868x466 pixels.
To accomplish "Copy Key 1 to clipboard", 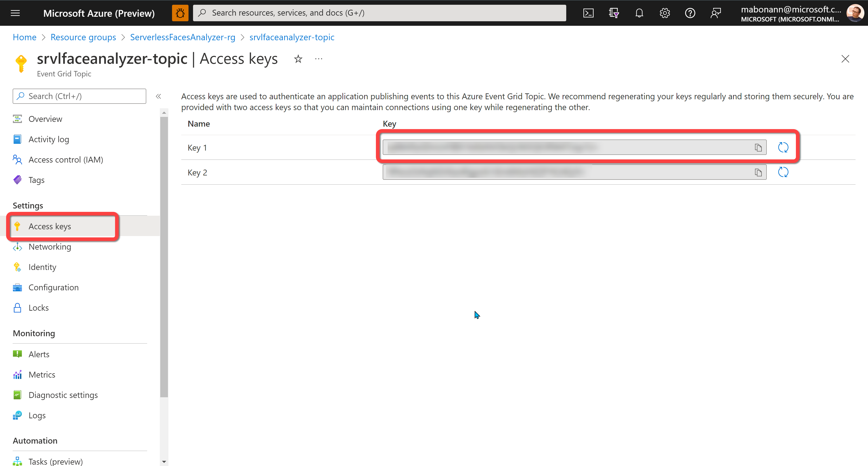I will 758,148.
